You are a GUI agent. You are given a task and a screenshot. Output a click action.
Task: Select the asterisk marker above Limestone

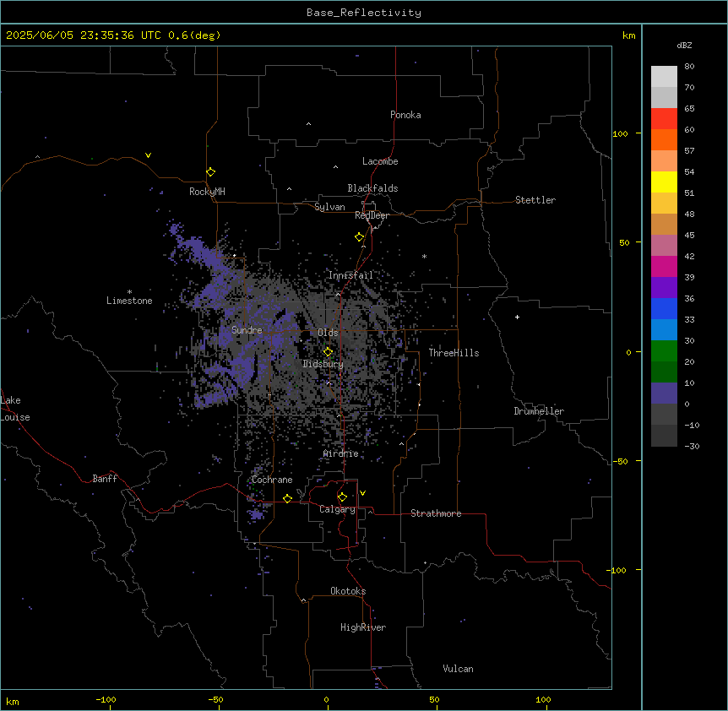tap(129, 292)
